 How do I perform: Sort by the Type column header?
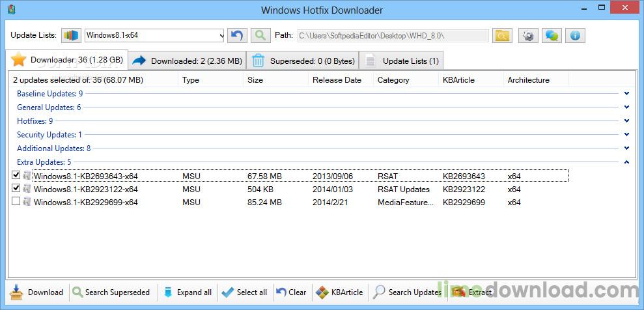click(211, 80)
